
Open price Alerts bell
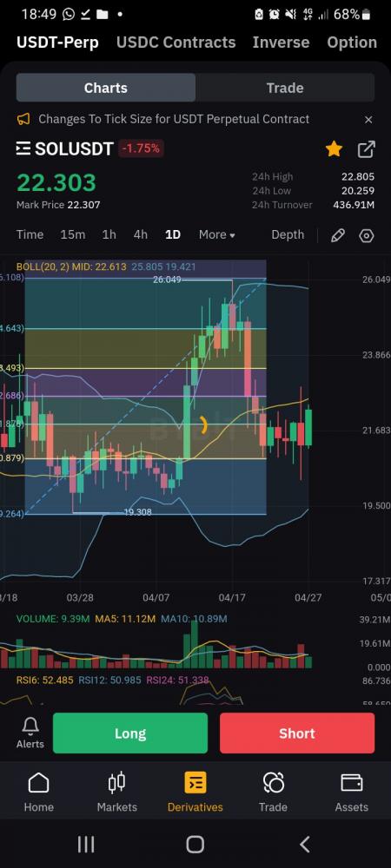(x=30, y=733)
